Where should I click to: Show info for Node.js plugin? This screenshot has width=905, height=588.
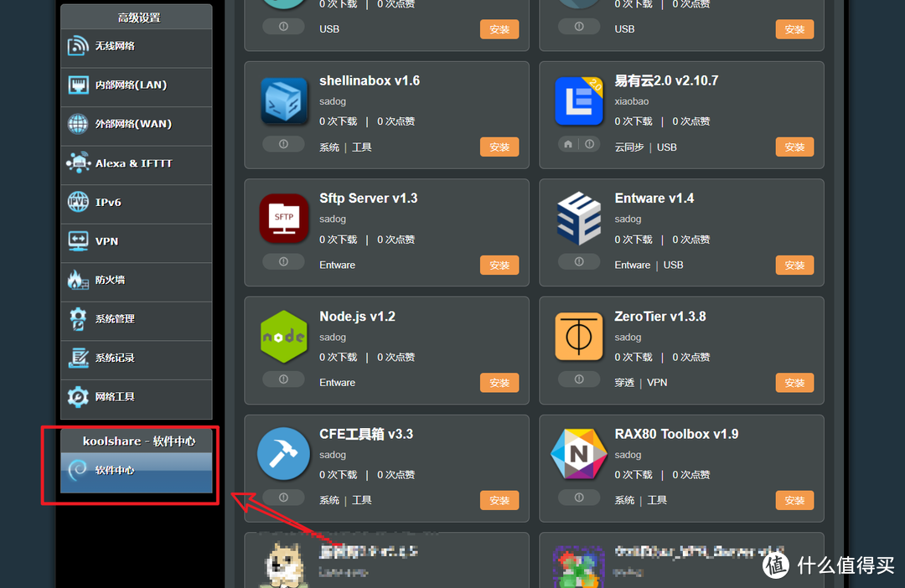283,379
